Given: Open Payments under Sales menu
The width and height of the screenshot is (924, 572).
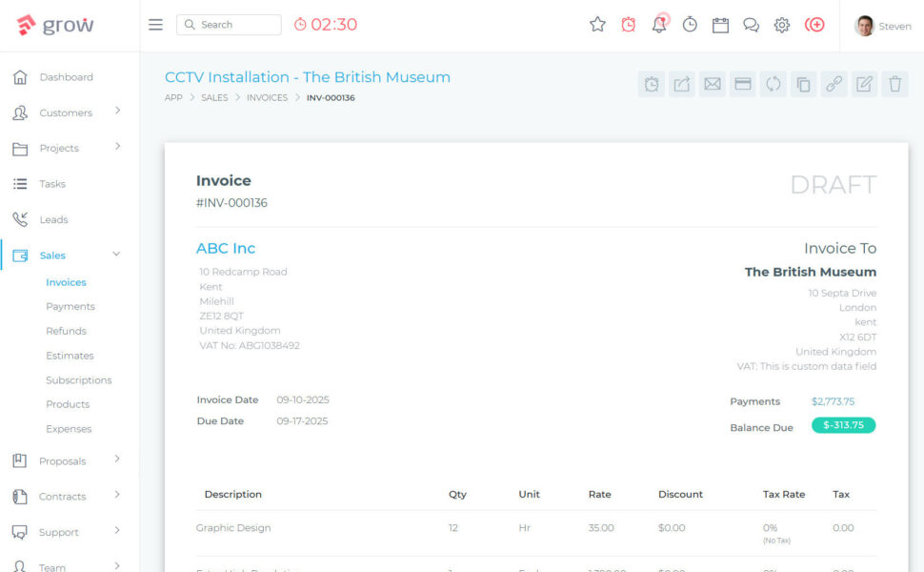Looking at the screenshot, I should [70, 307].
